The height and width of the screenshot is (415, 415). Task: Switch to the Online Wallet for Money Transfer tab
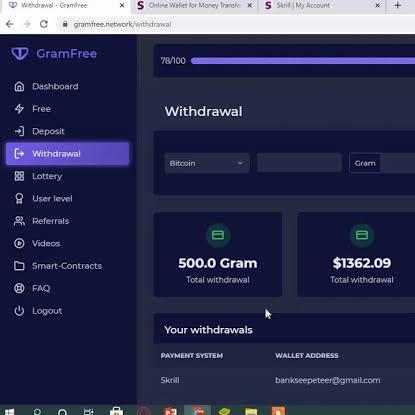[x=194, y=6]
